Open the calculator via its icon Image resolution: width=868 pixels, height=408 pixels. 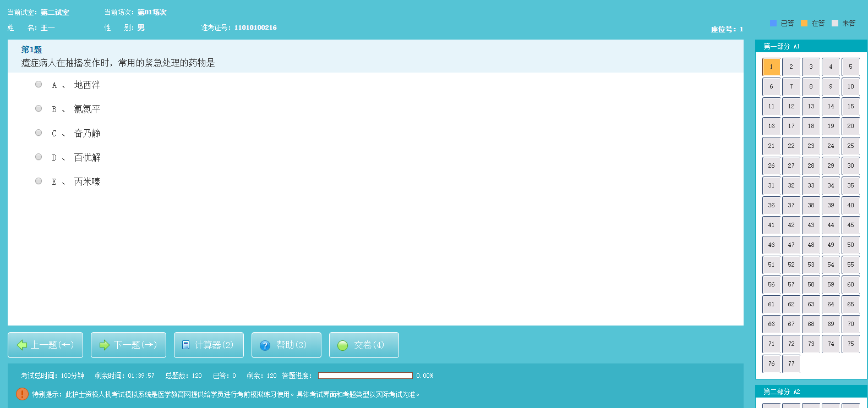point(186,345)
